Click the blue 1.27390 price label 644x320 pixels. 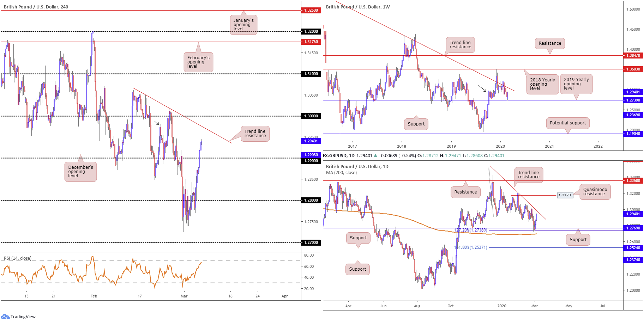pos(633,100)
